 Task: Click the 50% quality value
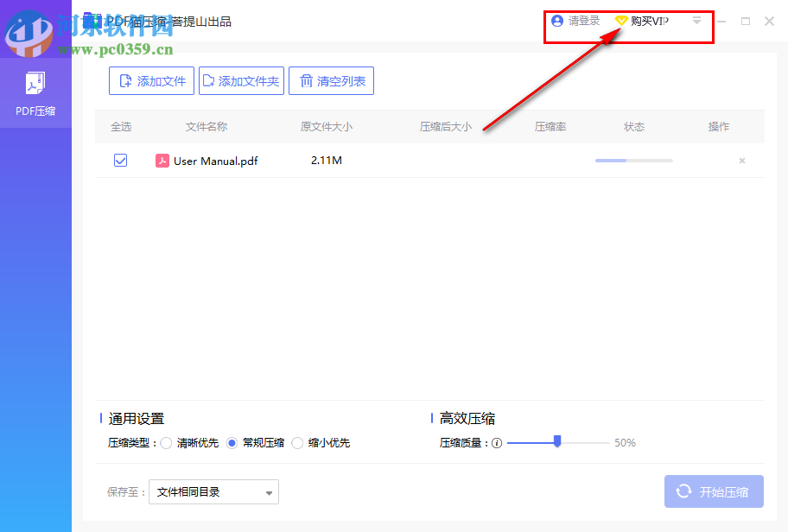point(626,442)
